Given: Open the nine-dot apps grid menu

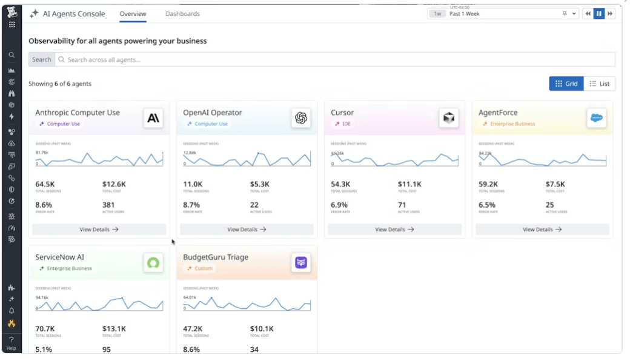Looking at the screenshot, I should [10, 25].
